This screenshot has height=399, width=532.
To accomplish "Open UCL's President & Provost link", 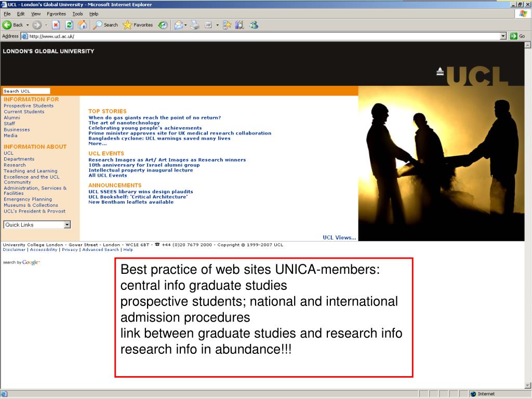I will pos(35,211).
